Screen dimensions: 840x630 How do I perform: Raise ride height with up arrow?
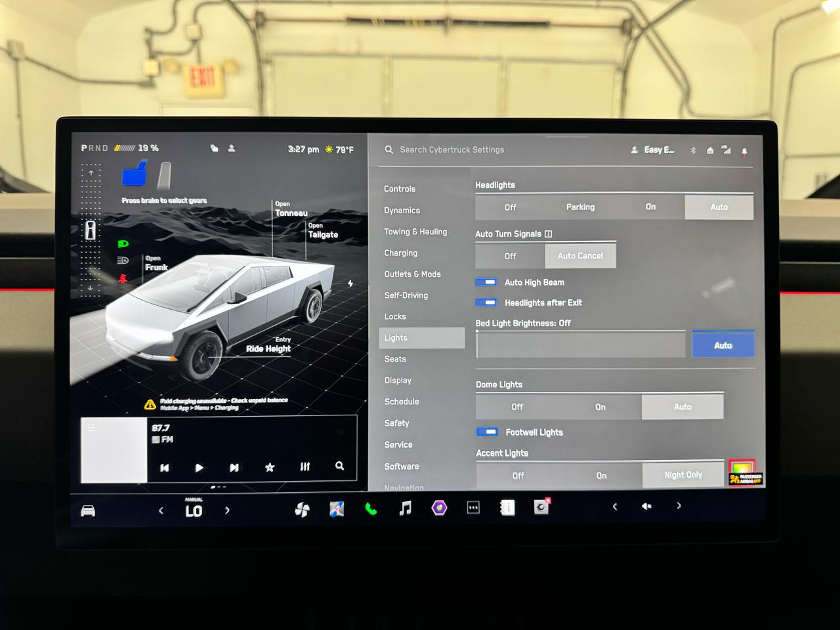tap(91, 173)
